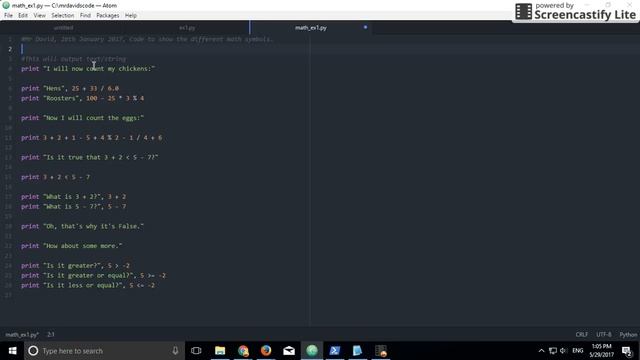Click the line 'What is 3 + 2?'

tap(73, 197)
